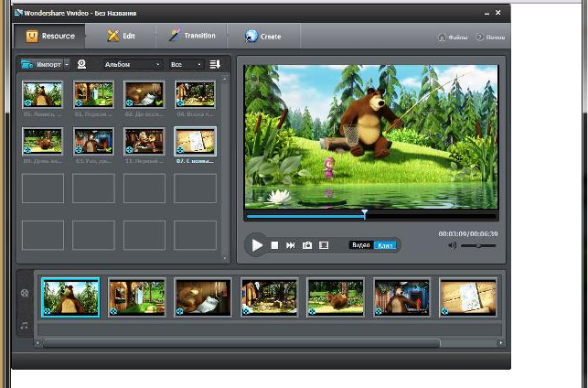Screen dimensions: 588x388
Task: Mute audio with the speaker icon
Action: click(453, 245)
